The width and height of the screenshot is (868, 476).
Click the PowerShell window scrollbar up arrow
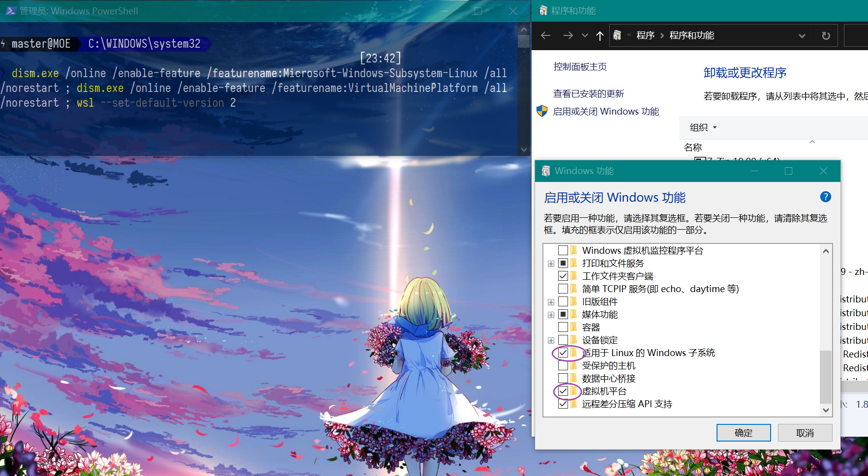pyautogui.click(x=524, y=29)
